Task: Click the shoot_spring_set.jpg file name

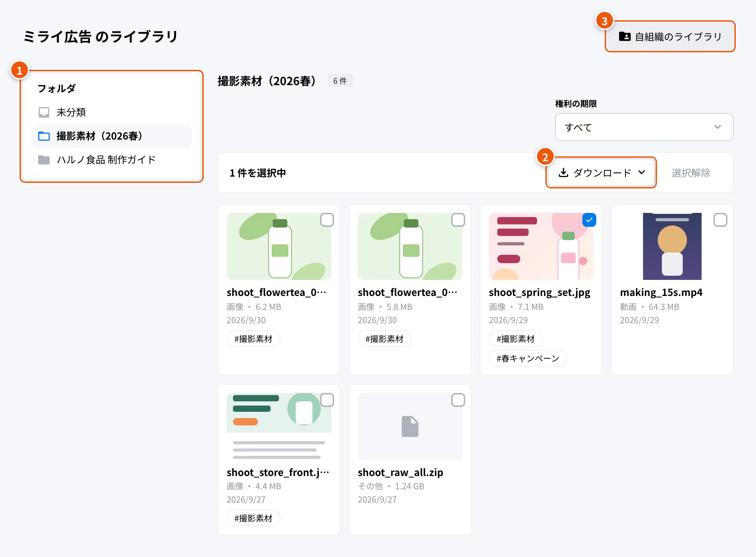Action: tap(539, 292)
